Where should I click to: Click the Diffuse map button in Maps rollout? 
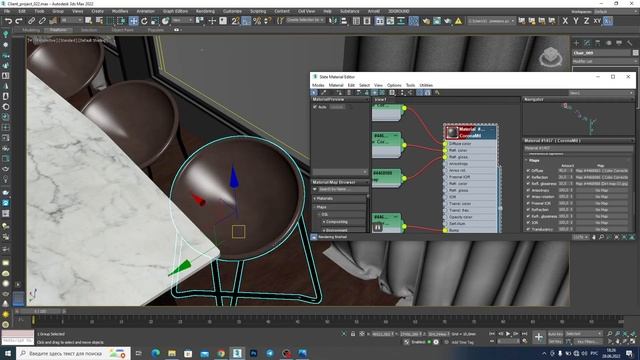pyautogui.click(x=602, y=171)
